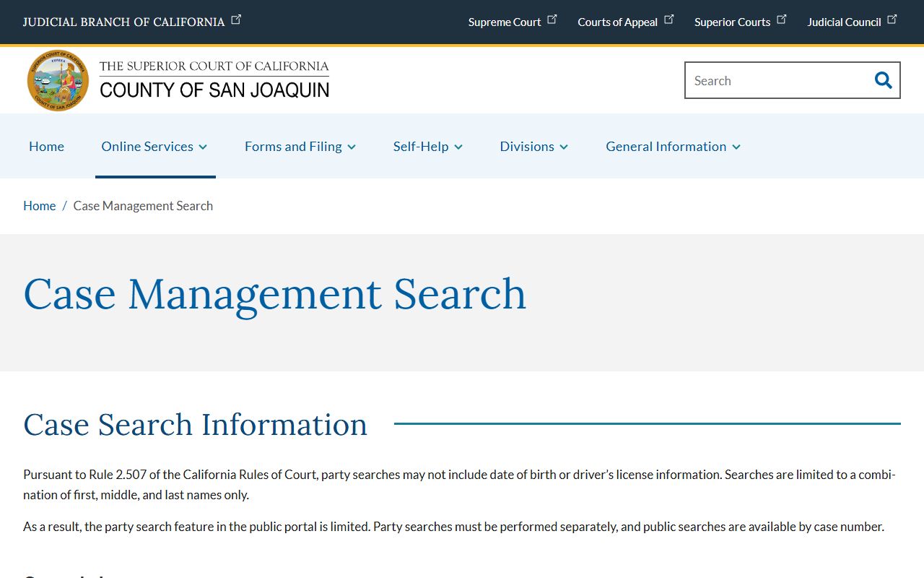This screenshot has height=578, width=924.
Task: Open the Home navigation item
Action: click(x=46, y=146)
